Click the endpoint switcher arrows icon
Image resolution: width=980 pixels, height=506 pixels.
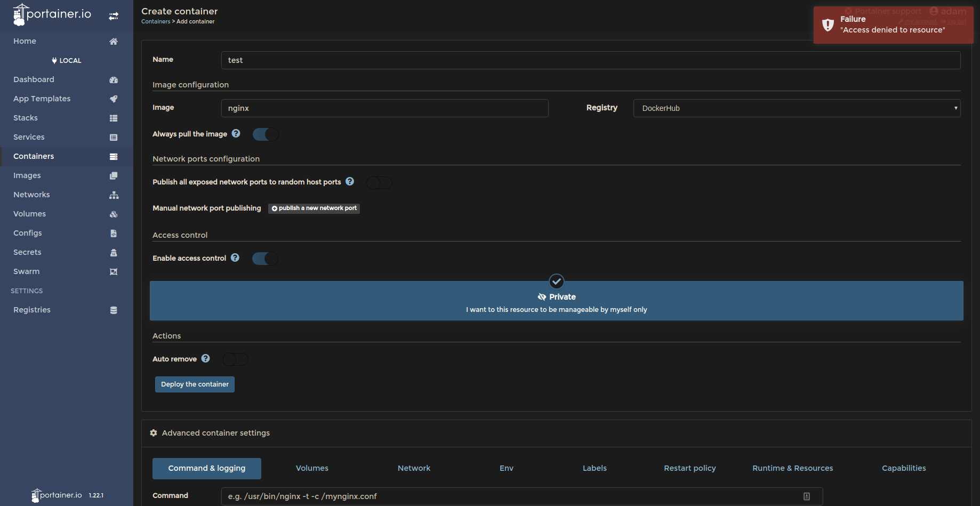click(114, 16)
